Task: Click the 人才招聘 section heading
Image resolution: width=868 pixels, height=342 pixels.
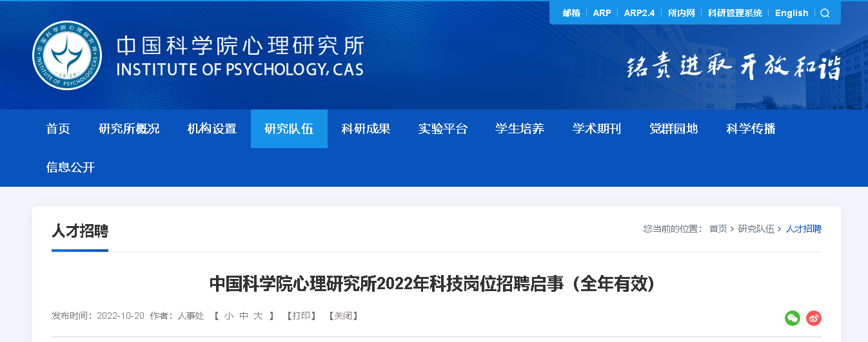Action: pos(80,231)
